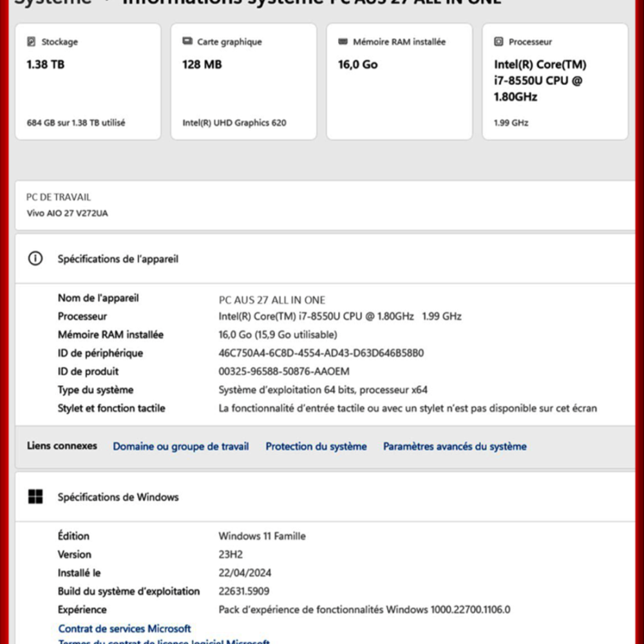Click the Processeur chip icon
The height and width of the screenshot is (644, 644).
498,42
